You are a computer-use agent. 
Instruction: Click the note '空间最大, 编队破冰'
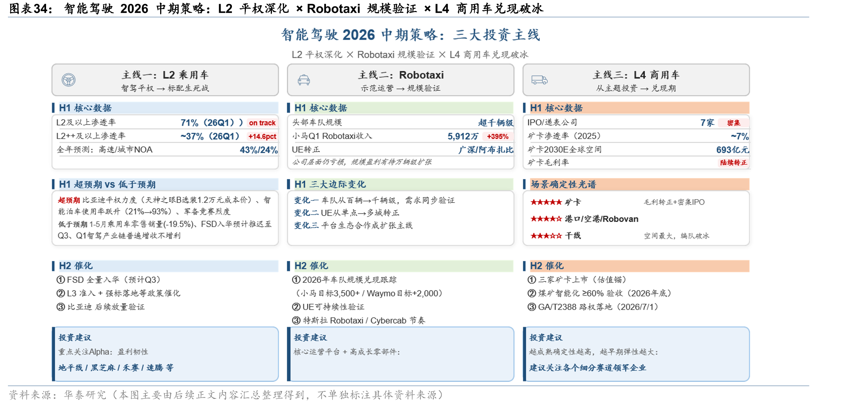[x=676, y=236]
